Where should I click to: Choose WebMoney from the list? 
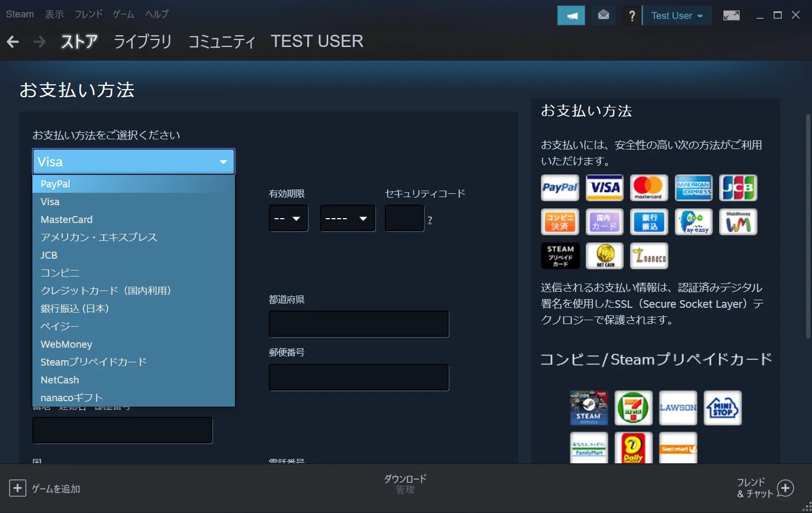click(133, 344)
